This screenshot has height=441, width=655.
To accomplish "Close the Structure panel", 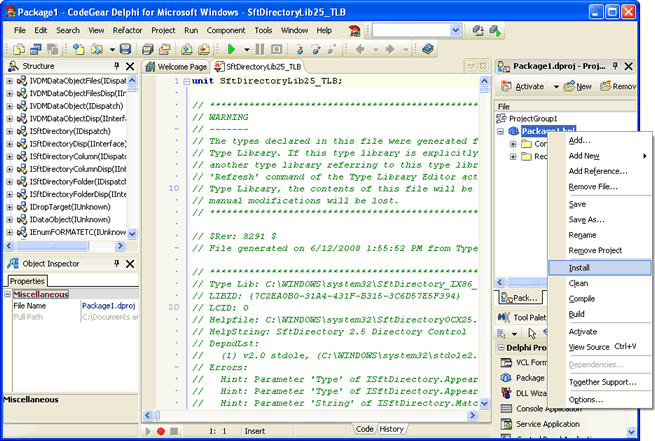I will (x=130, y=66).
